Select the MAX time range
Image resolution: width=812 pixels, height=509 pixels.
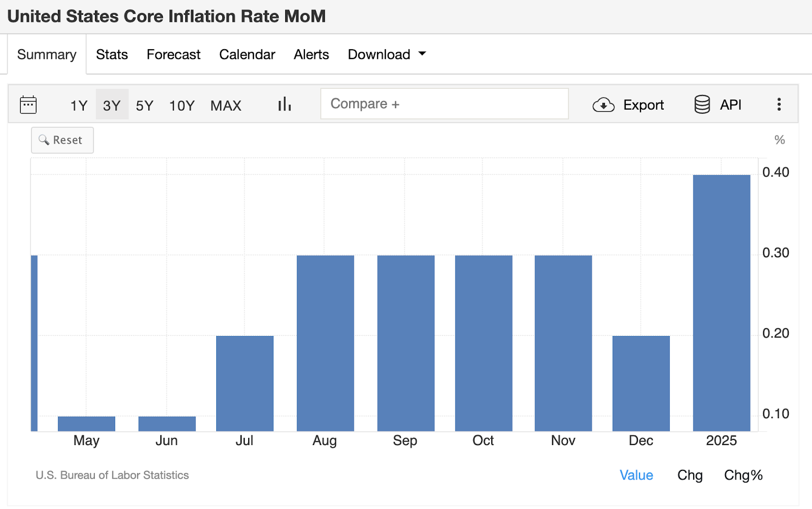(226, 106)
